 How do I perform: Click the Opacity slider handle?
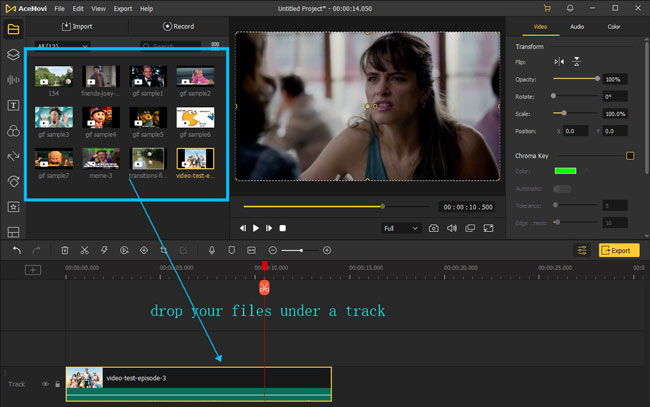coord(597,78)
